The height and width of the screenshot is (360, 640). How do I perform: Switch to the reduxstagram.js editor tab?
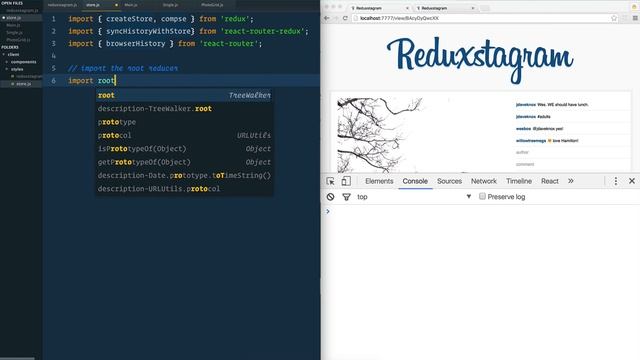(62, 5)
